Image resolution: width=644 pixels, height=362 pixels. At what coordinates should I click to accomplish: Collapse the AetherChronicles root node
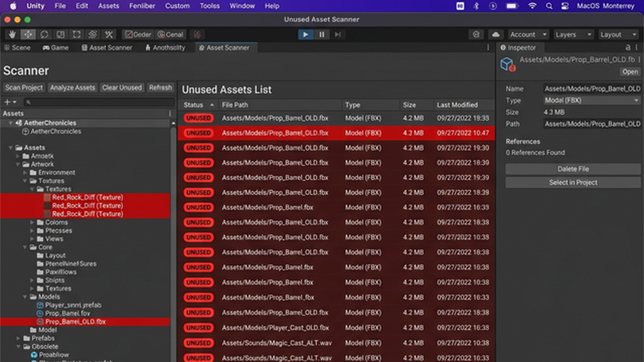(x=10, y=123)
